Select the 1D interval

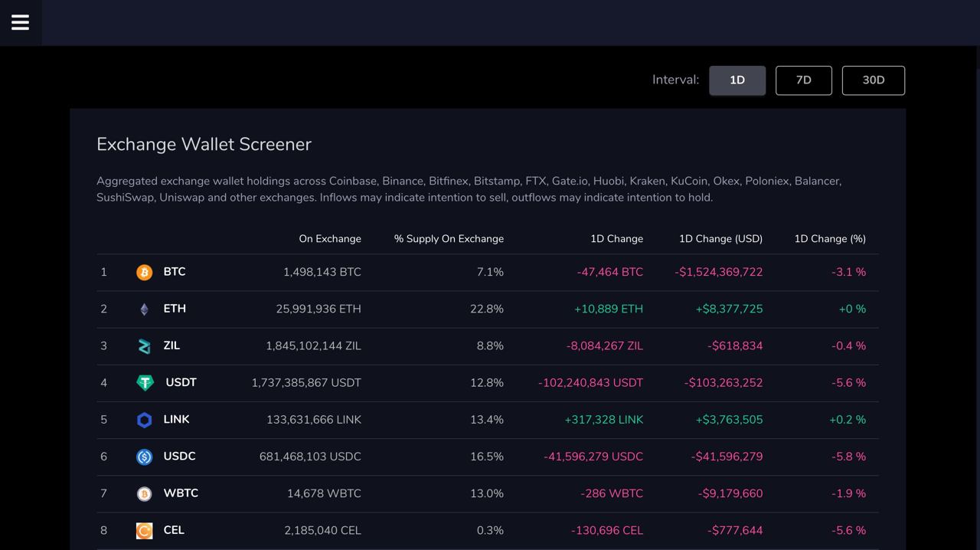737,80
